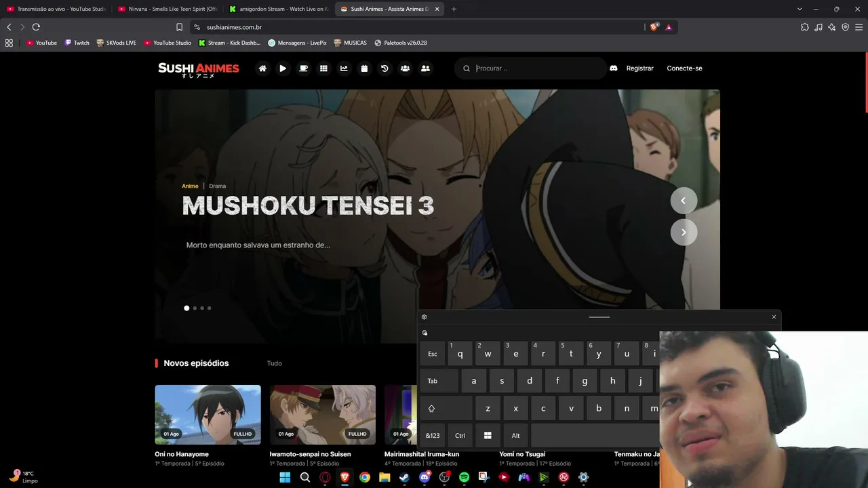Viewport: 868px width, 488px height.
Task: Open the coffee cup icon in navigation
Action: click(303, 68)
